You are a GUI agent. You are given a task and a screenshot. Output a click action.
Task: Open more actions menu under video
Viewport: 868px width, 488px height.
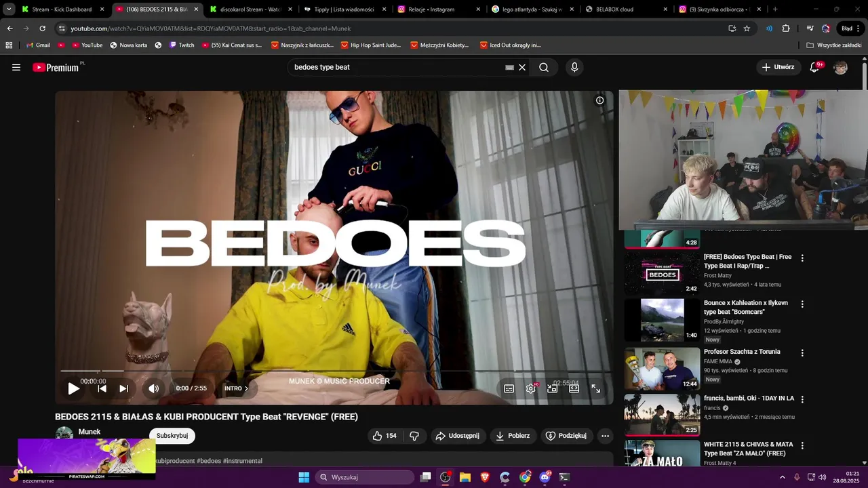tap(605, 436)
